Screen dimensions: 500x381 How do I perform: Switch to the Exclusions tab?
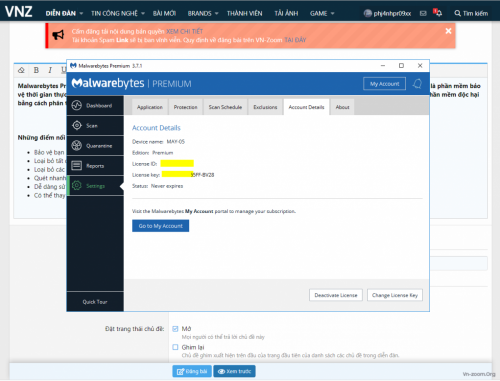click(x=265, y=107)
